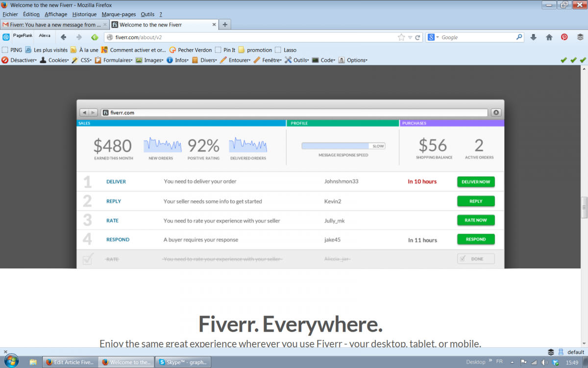Open the Fenêtre dropdown
Screen dimensions: 588x368
268,60
